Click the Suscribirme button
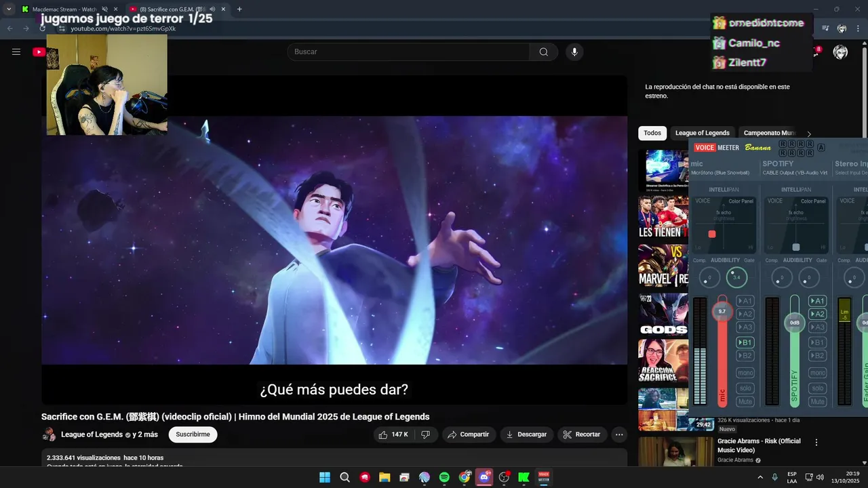This screenshot has width=868, height=488. click(193, 434)
